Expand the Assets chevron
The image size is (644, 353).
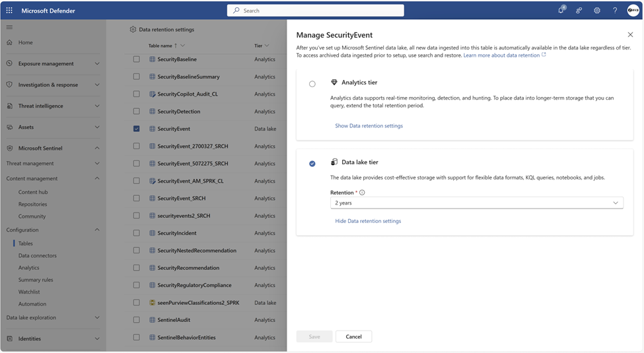coord(97,127)
